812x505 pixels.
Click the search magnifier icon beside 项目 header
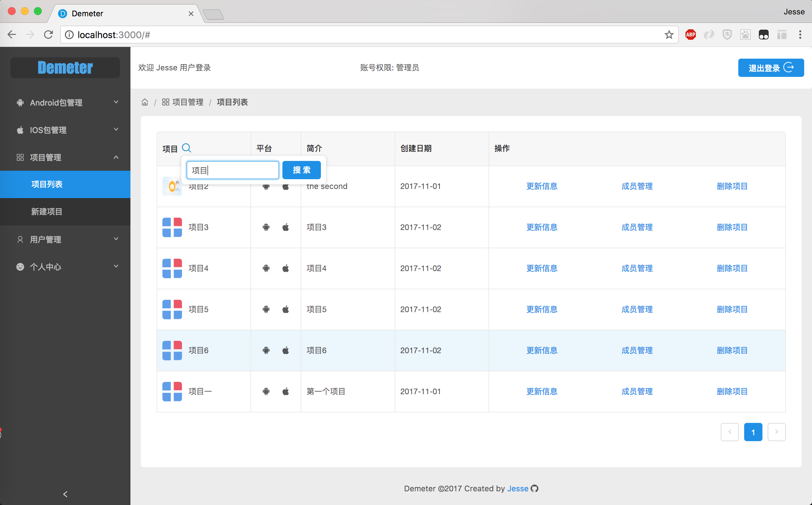tap(187, 148)
